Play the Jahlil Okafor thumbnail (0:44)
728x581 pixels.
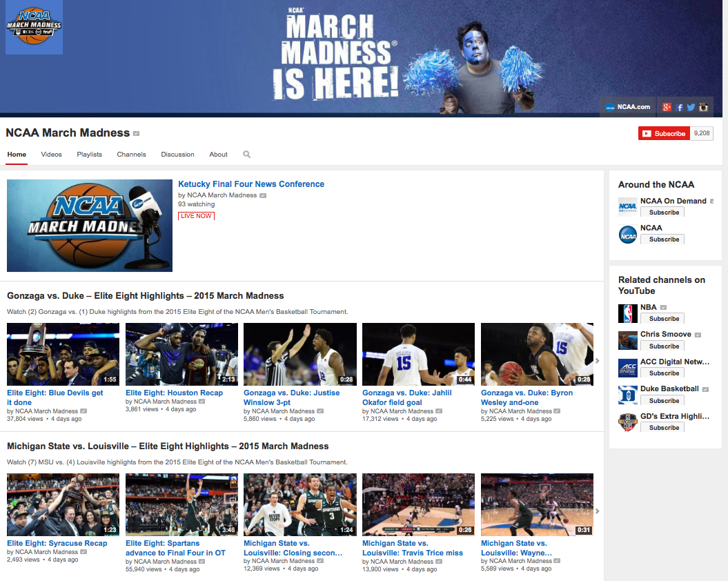click(x=418, y=354)
